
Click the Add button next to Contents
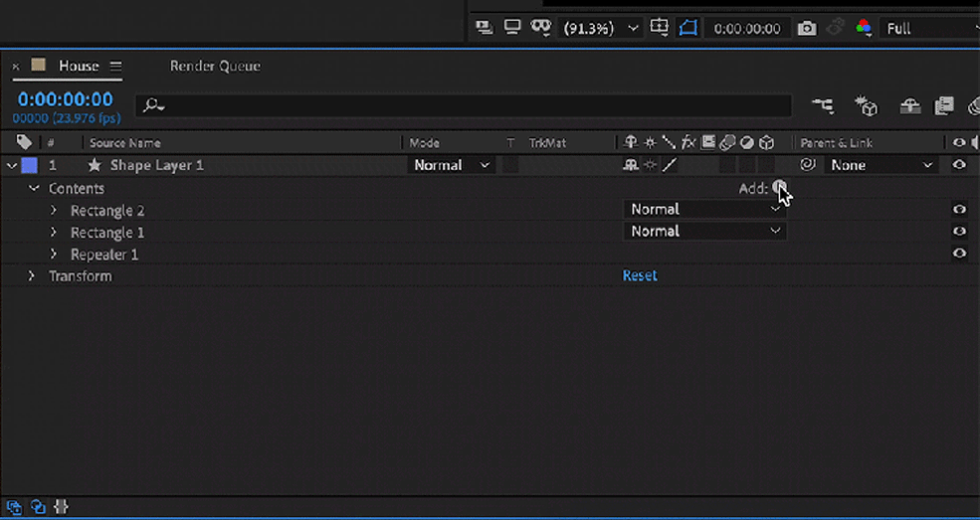point(779,187)
